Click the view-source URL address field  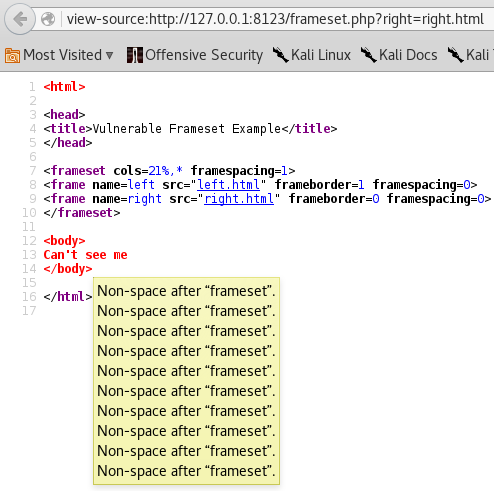point(275,19)
